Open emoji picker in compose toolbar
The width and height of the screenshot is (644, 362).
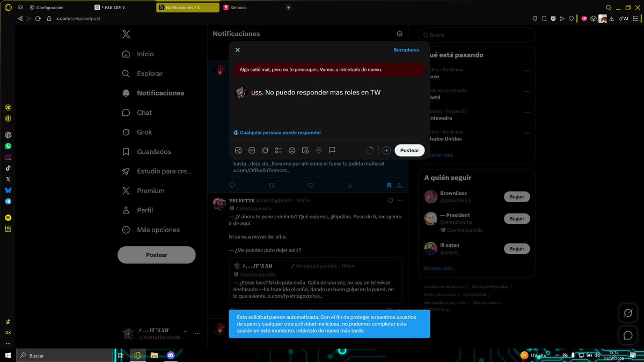292,150
